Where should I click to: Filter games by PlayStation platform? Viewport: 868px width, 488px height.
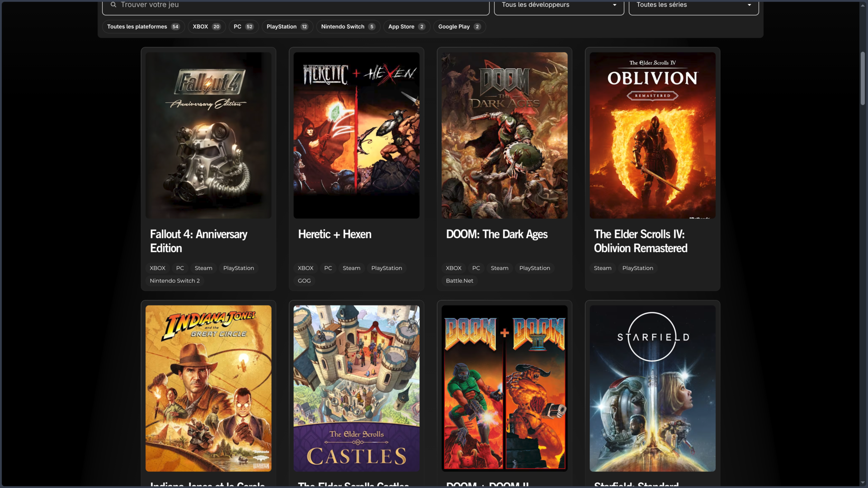(x=288, y=27)
